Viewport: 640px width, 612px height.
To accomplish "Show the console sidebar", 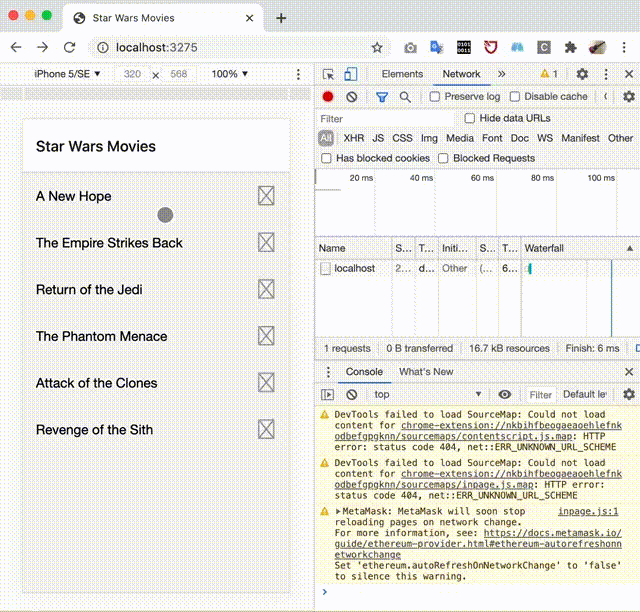I will click(x=327, y=394).
